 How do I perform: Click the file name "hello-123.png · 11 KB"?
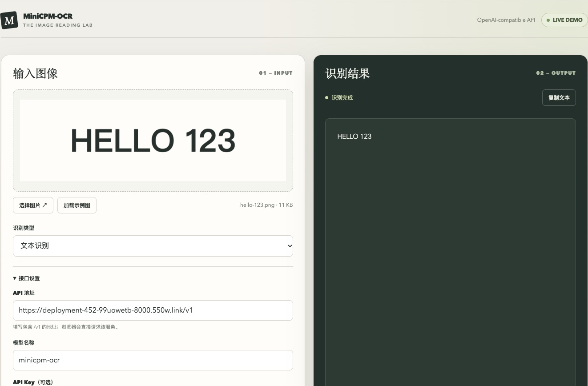[266, 205]
